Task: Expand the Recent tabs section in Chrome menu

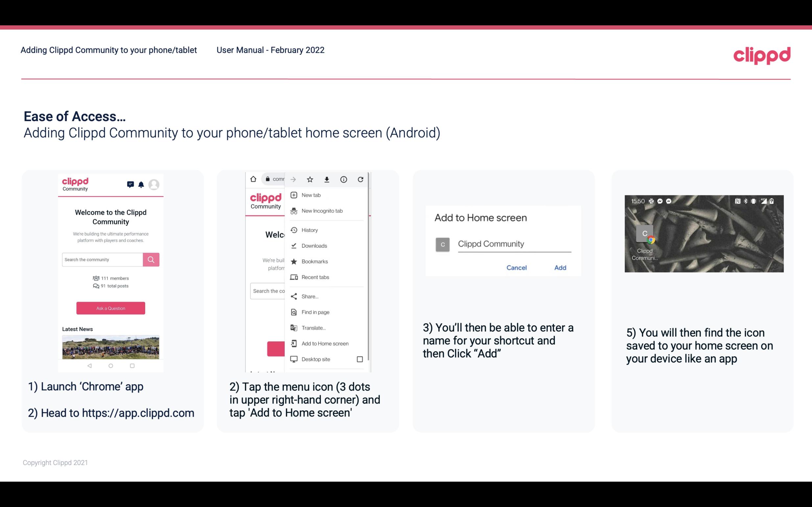Action: pos(314,277)
